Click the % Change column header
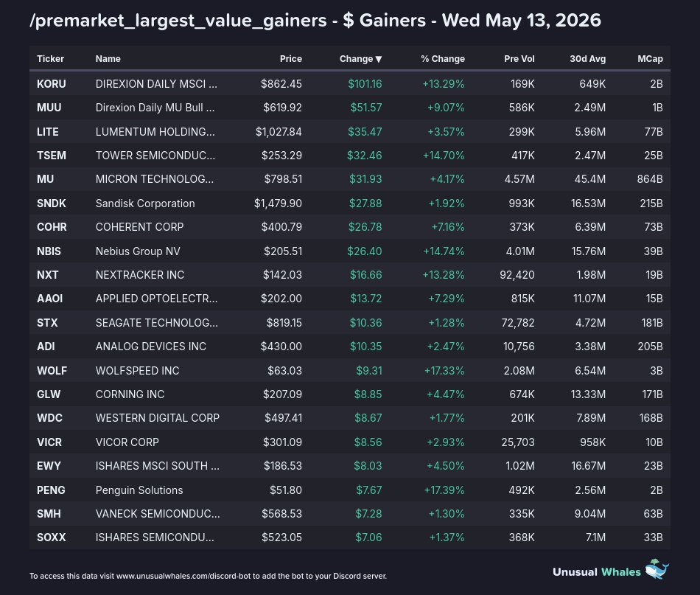Viewport: 700px width, 595px height. [x=443, y=58]
